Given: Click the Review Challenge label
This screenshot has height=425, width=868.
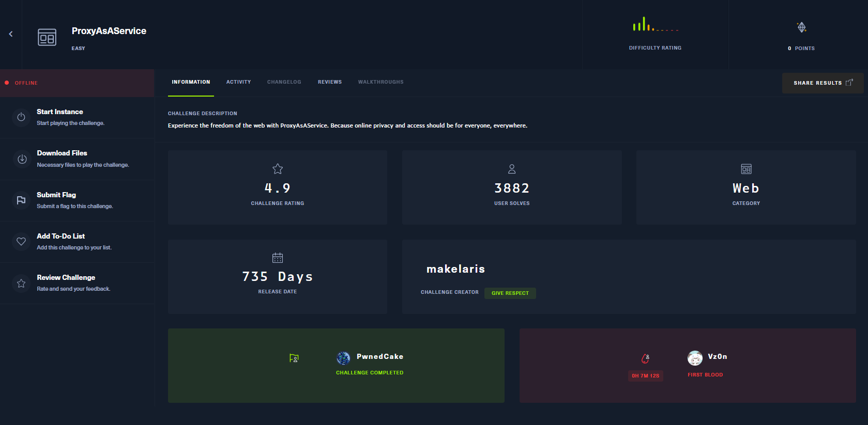Looking at the screenshot, I should pos(66,277).
